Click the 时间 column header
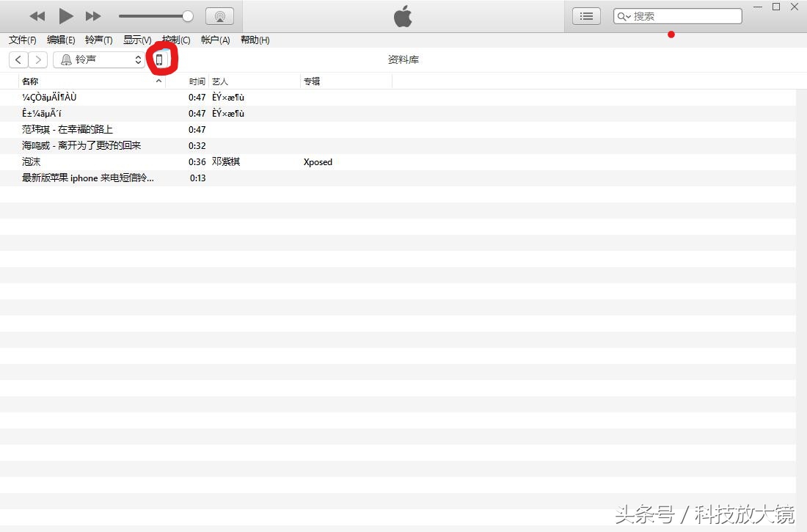This screenshot has height=532, width=807. 197,81
